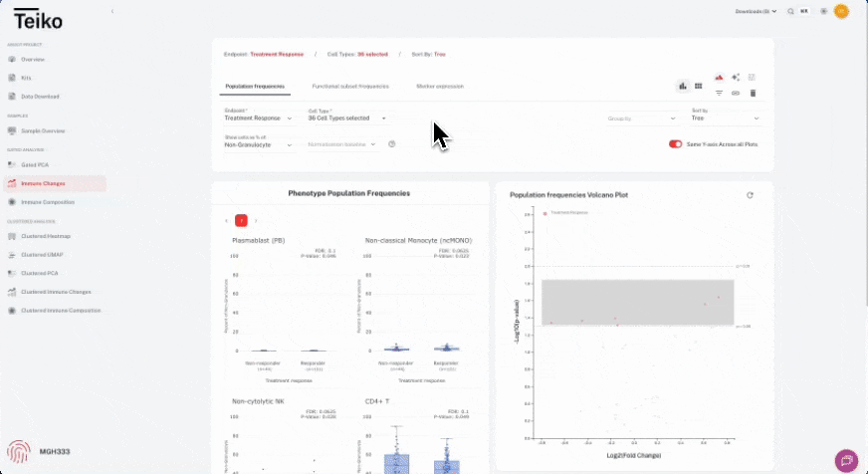Click the Teiko logo

pos(38,19)
